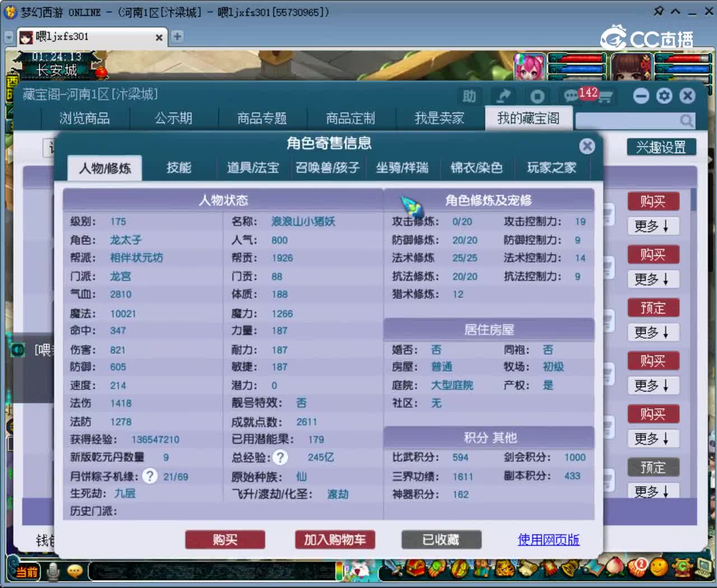The image size is (717, 588).
Task: Click the microphone icon at bottom left
Action: [53, 572]
